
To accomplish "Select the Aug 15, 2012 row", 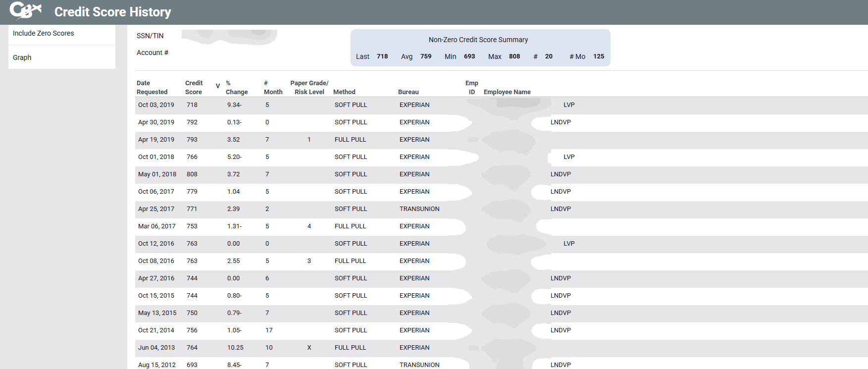I will pos(156,365).
